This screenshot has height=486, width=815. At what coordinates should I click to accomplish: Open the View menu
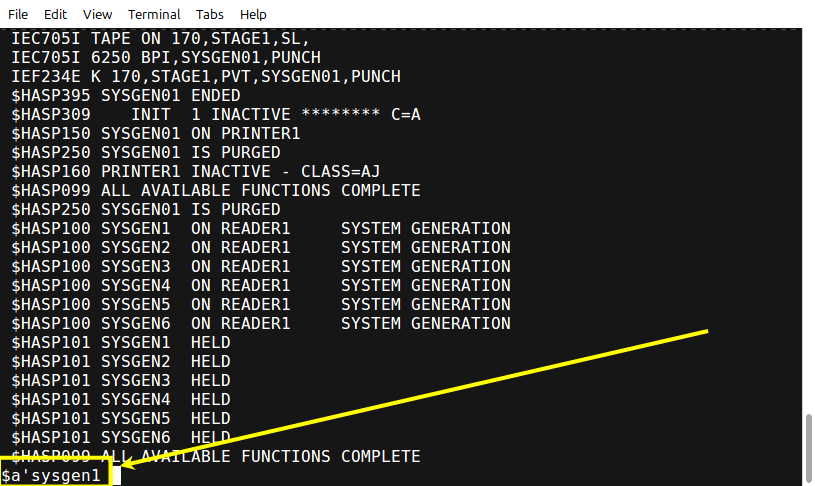pyautogui.click(x=97, y=15)
